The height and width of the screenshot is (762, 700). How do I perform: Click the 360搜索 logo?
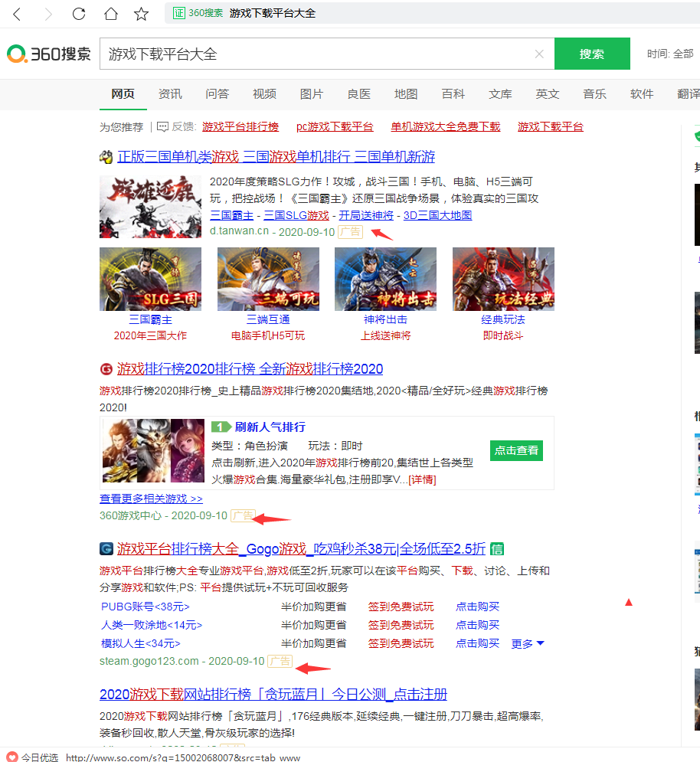[x=48, y=54]
